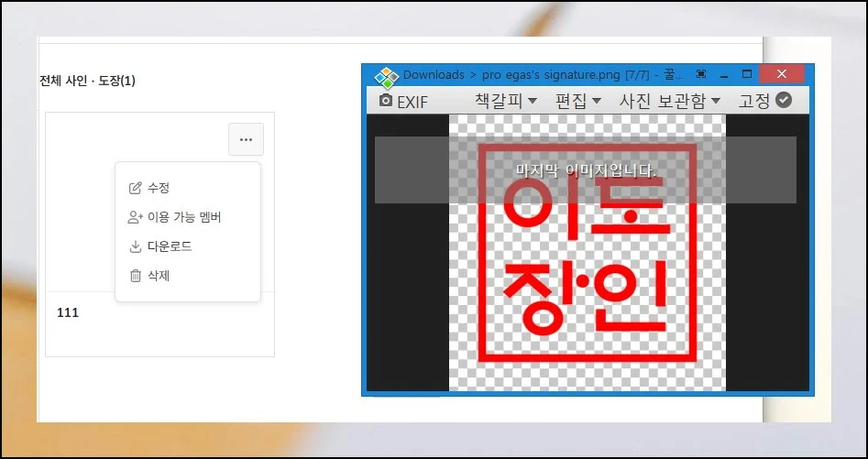The height and width of the screenshot is (459, 868).
Task: Choose 삭제 in the popup menu
Action: tap(158, 276)
